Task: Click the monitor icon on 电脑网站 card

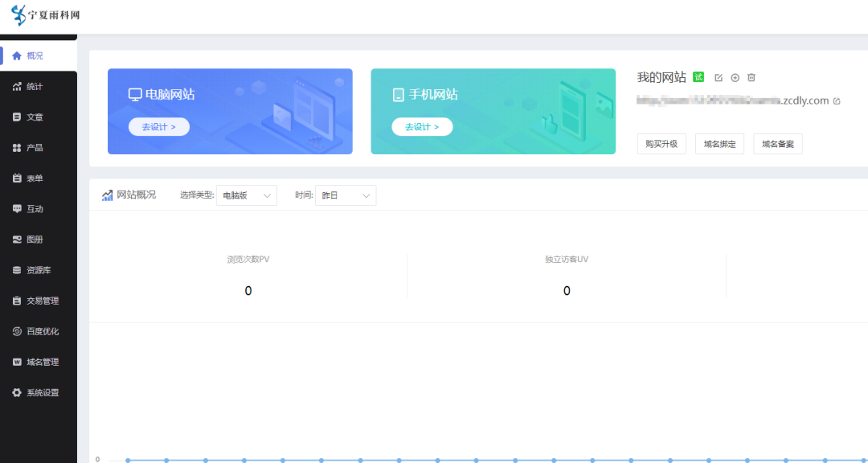Action: [135, 95]
